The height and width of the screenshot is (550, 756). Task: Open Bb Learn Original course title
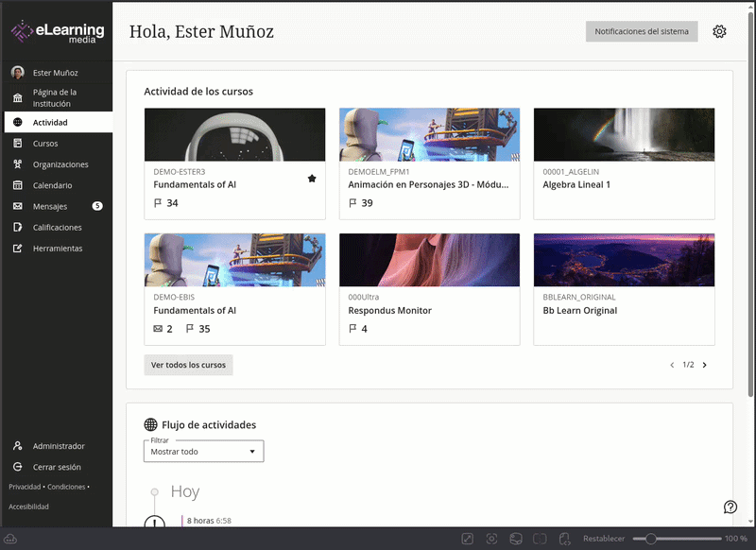pyautogui.click(x=579, y=310)
